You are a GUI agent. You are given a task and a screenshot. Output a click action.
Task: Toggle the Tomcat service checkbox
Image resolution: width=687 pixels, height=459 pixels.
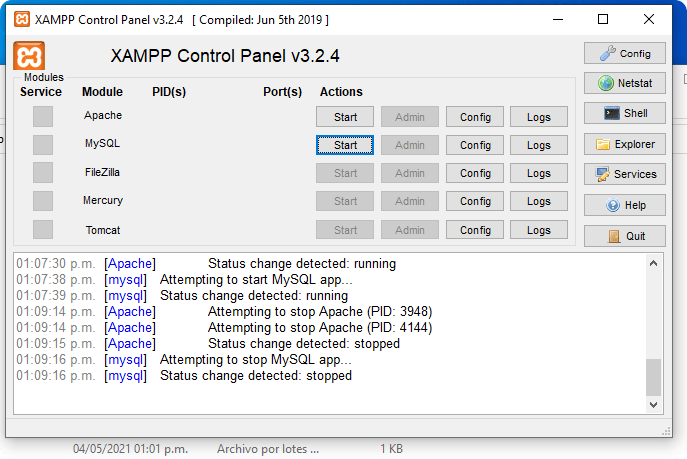pyautogui.click(x=43, y=230)
